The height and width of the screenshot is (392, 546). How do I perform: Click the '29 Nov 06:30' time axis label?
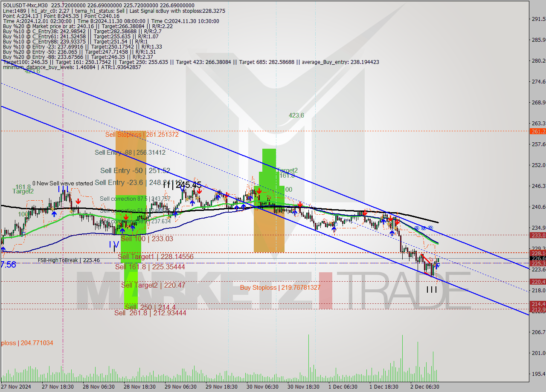point(181,386)
